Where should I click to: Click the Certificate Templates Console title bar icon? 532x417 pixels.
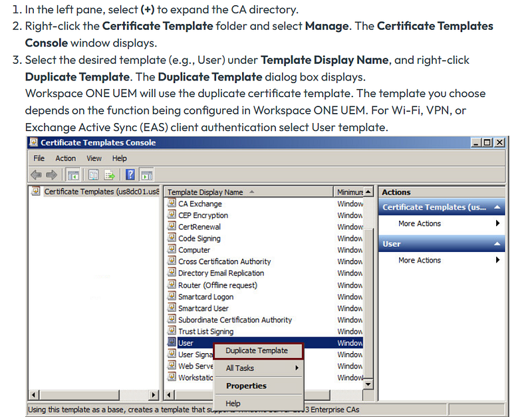pyautogui.click(x=34, y=142)
